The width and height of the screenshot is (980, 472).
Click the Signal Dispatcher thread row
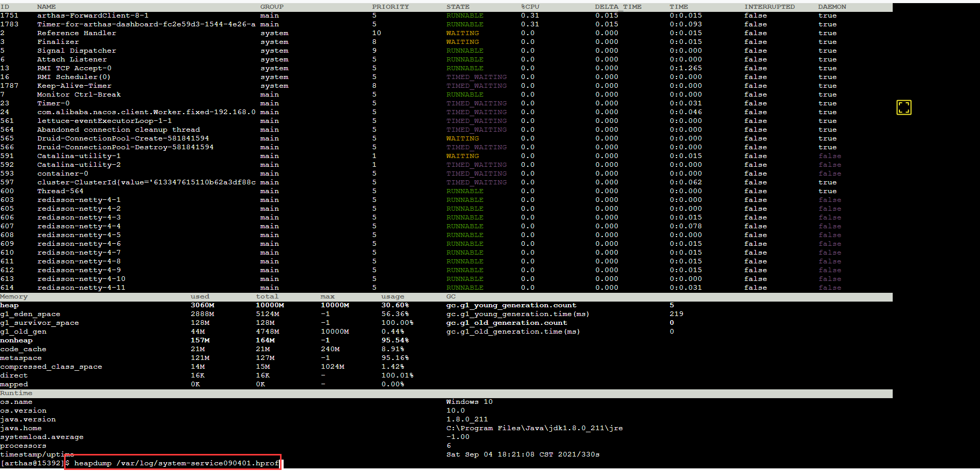pyautogui.click(x=446, y=51)
